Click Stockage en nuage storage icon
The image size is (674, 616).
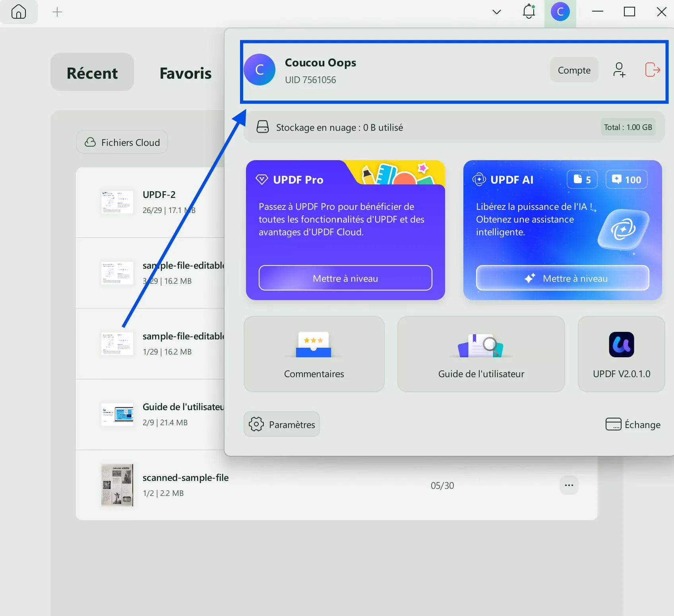pyautogui.click(x=263, y=127)
